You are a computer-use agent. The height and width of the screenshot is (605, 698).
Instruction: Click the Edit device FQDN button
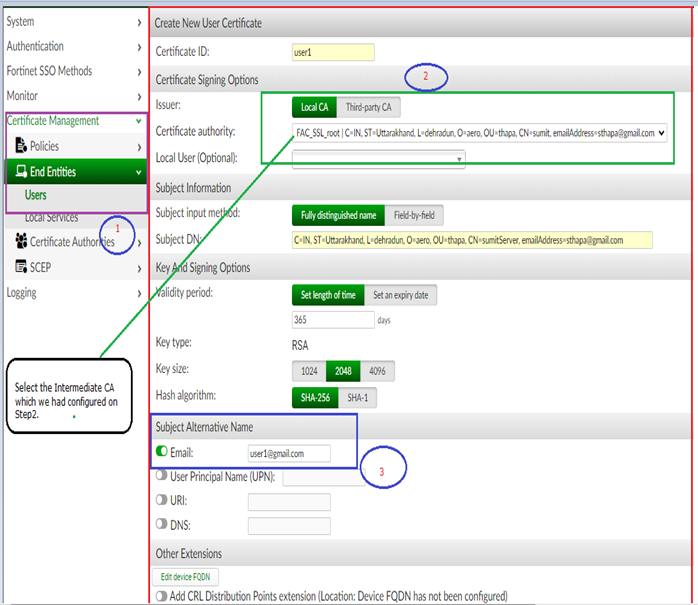coord(186,576)
